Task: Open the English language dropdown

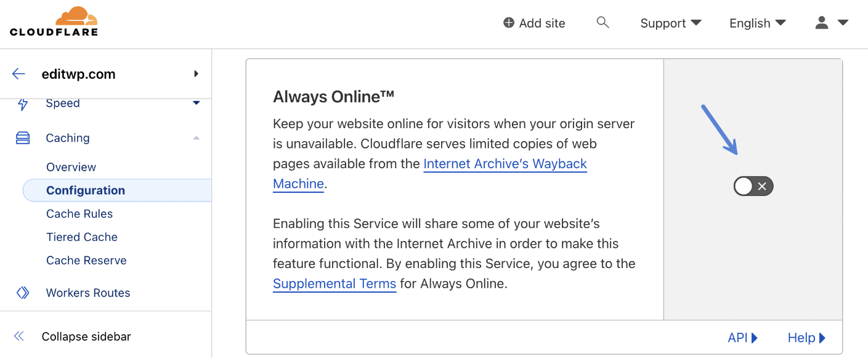Action: (756, 23)
